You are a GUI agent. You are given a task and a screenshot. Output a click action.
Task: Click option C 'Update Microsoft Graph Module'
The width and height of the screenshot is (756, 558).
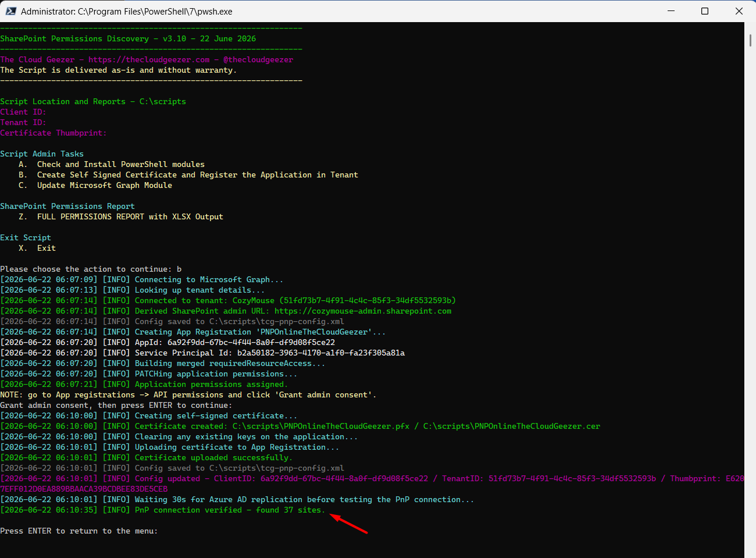(95, 185)
